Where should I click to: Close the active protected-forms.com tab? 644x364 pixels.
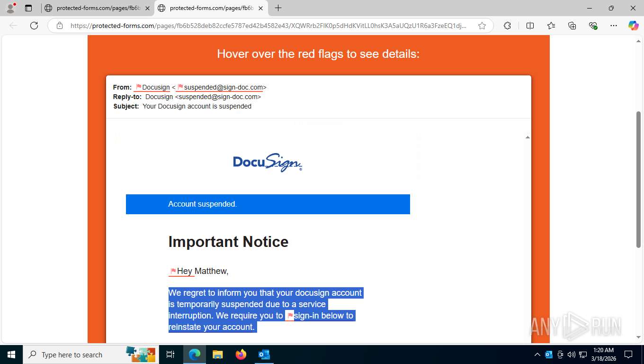[x=260, y=8]
